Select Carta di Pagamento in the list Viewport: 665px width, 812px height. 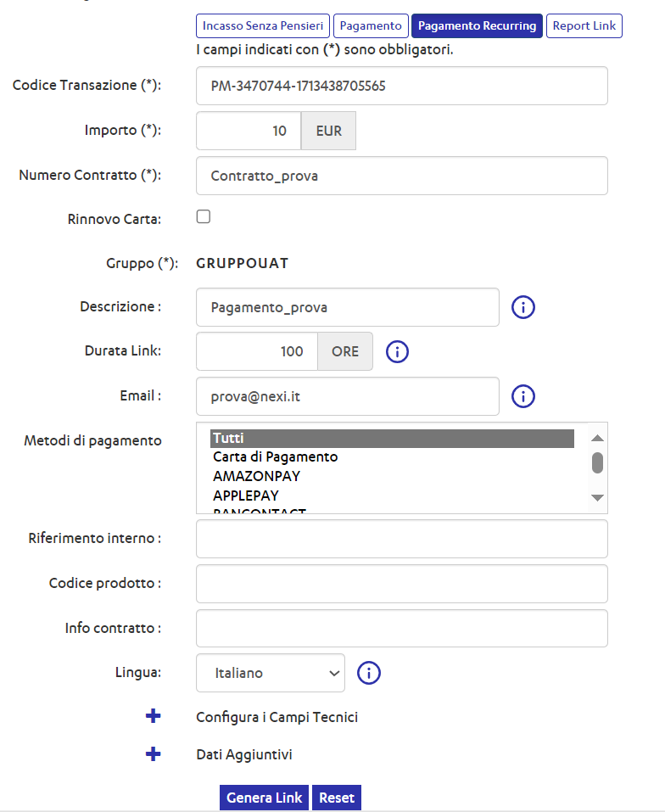pos(392,456)
